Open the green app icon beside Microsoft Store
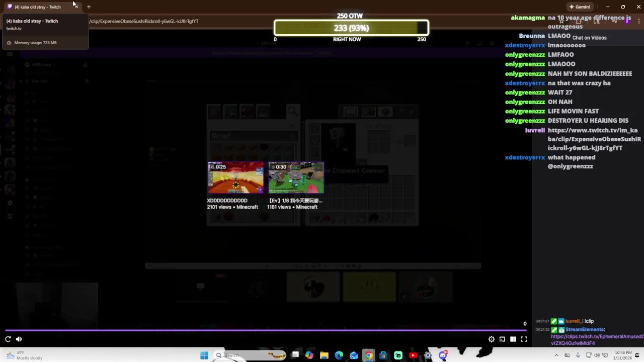The width and height of the screenshot is (644, 362). (398, 355)
